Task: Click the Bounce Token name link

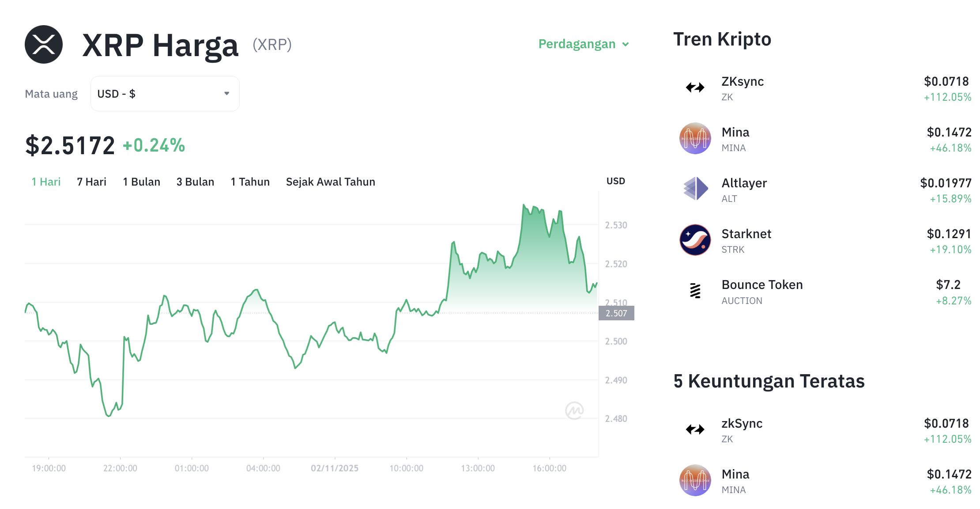Action: click(762, 285)
